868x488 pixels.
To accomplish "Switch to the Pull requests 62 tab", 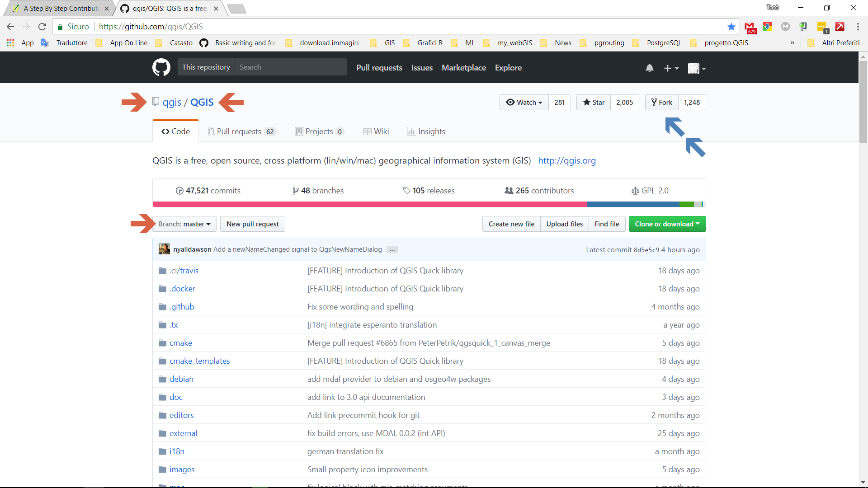I will point(241,131).
